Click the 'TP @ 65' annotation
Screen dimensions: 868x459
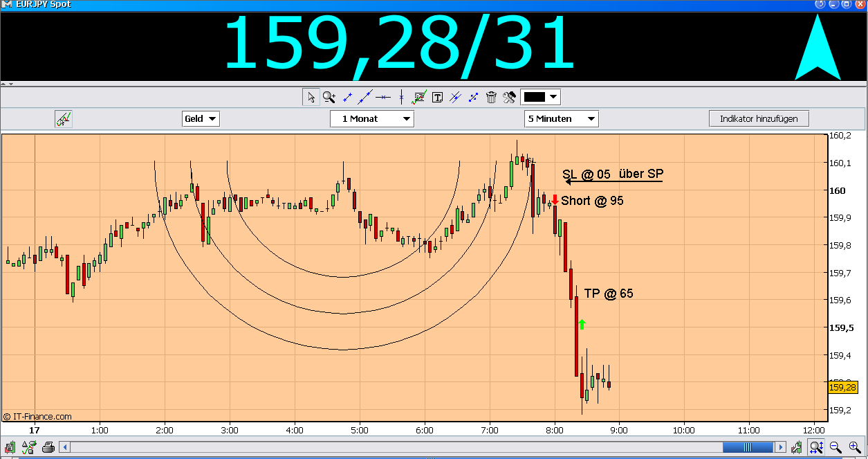[x=609, y=294]
